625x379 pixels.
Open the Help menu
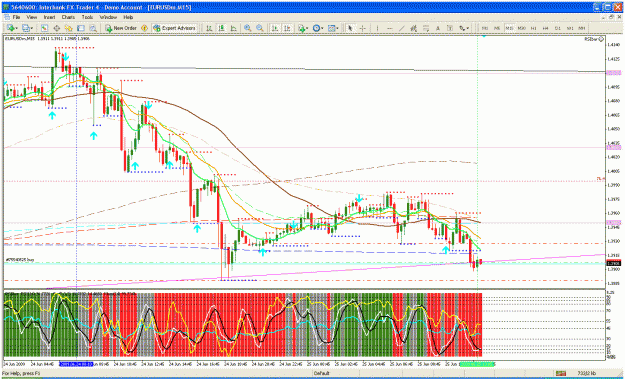coord(128,18)
